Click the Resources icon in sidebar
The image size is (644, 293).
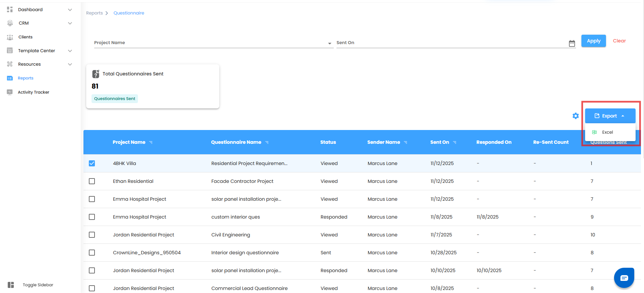[10, 64]
